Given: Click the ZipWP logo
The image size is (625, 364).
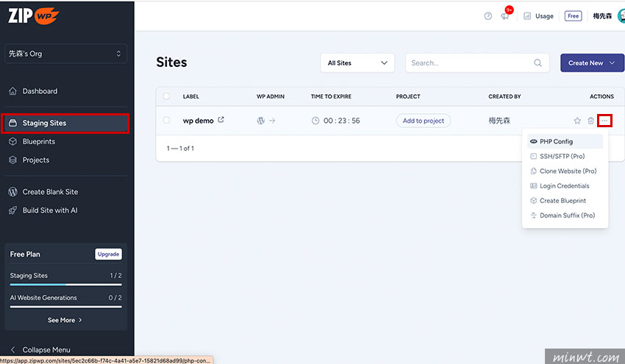Looking at the screenshot, I should (34, 16).
